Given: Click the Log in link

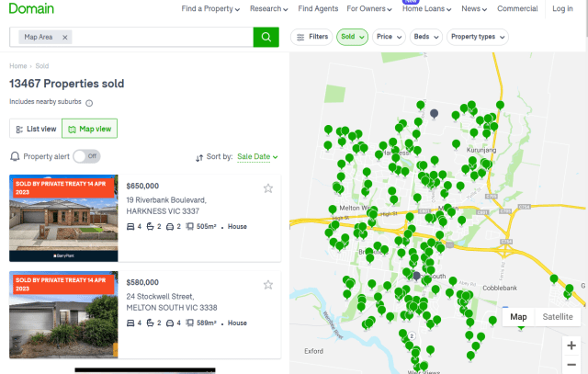Looking at the screenshot, I should click(x=562, y=8).
